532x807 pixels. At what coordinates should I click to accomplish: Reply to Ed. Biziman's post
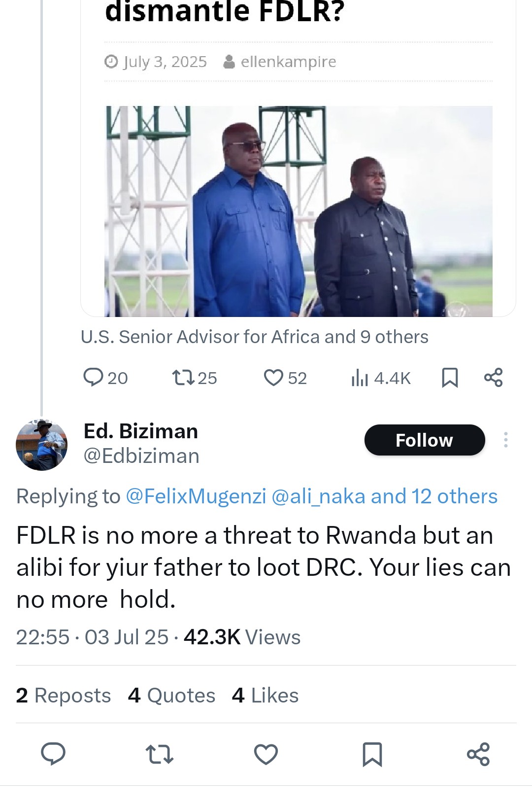tap(53, 754)
